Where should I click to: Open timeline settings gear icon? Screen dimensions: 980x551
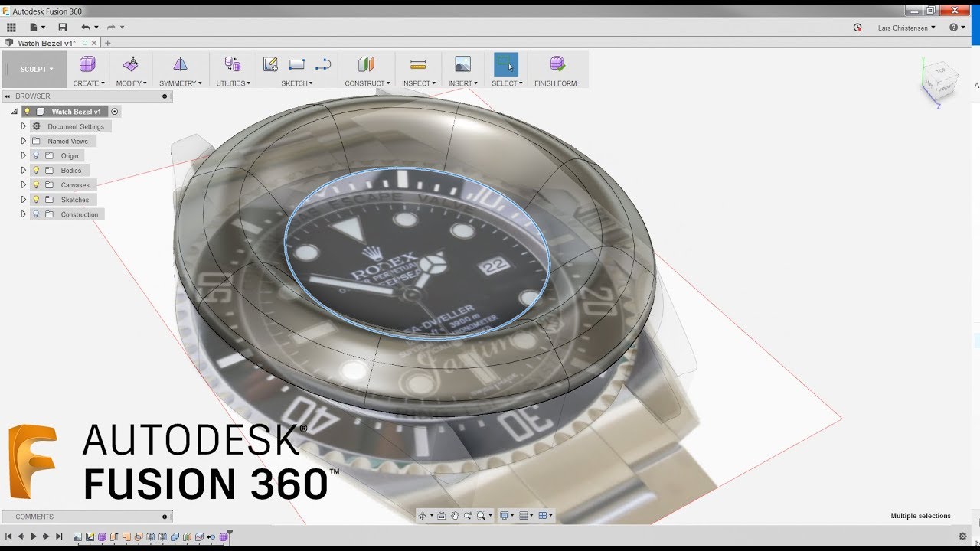pyautogui.click(x=962, y=536)
